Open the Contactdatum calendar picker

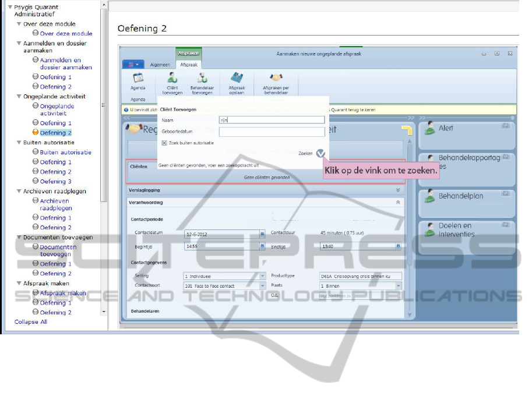262,234
